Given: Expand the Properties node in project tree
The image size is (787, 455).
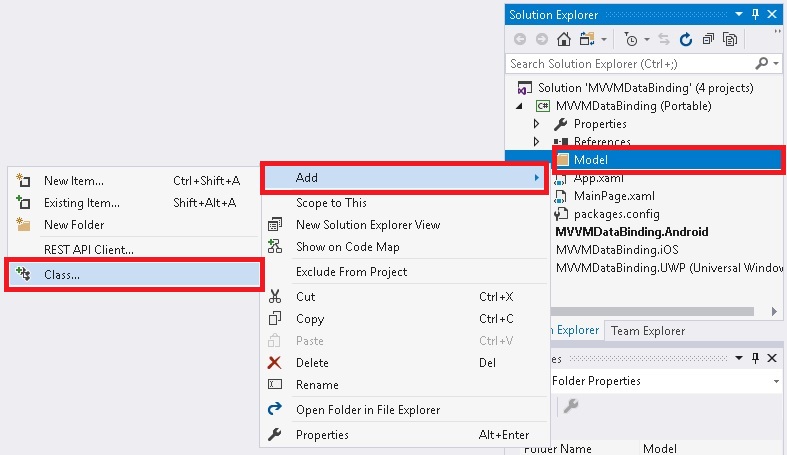Looking at the screenshot, I should (537, 124).
